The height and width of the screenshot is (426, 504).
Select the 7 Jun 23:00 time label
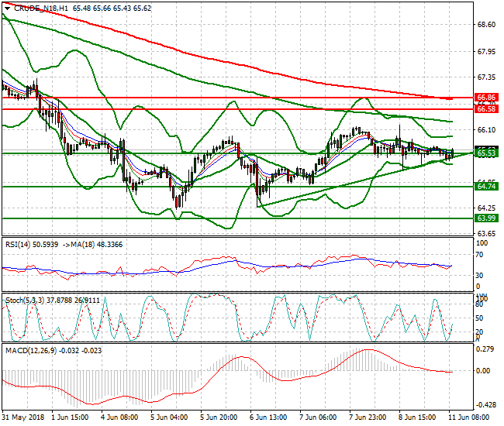tap(367, 417)
